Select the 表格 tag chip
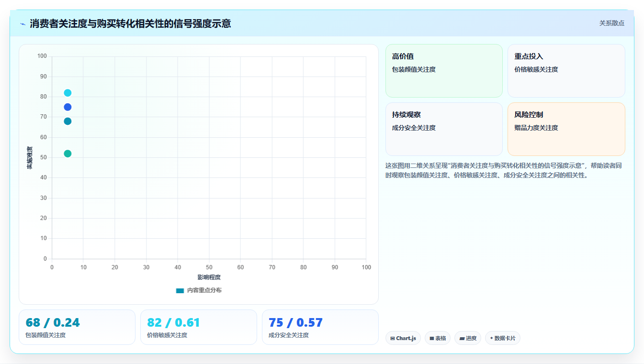The image size is (644, 364). pyautogui.click(x=438, y=338)
